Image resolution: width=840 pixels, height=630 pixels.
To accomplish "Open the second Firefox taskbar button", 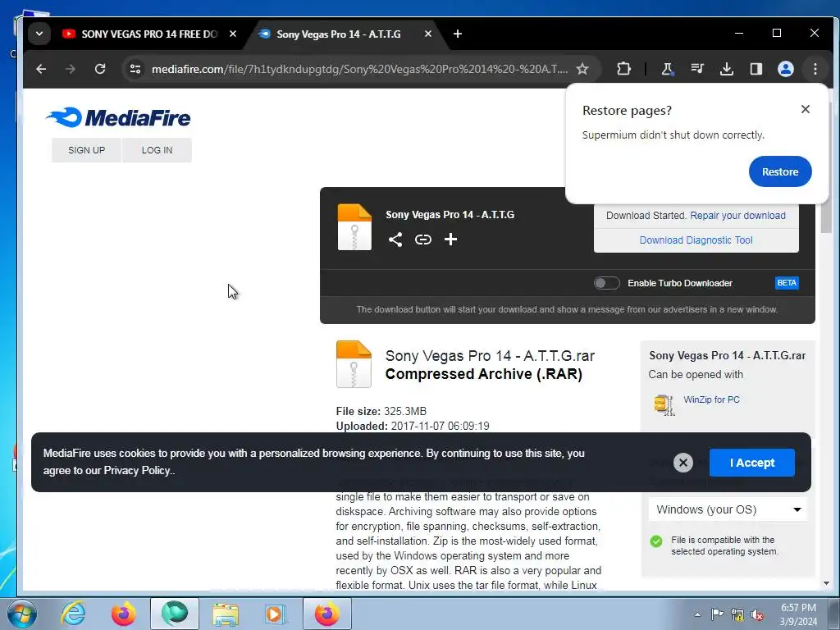I will pos(327,614).
